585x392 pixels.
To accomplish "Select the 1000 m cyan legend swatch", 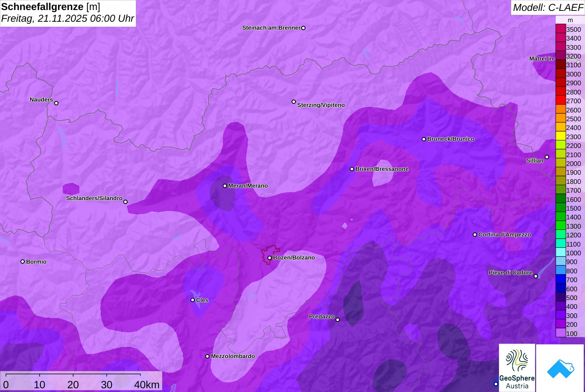I will (560, 252).
